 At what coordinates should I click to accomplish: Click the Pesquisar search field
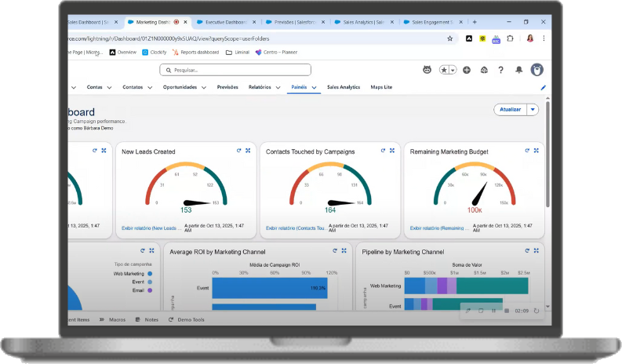click(235, 70)
